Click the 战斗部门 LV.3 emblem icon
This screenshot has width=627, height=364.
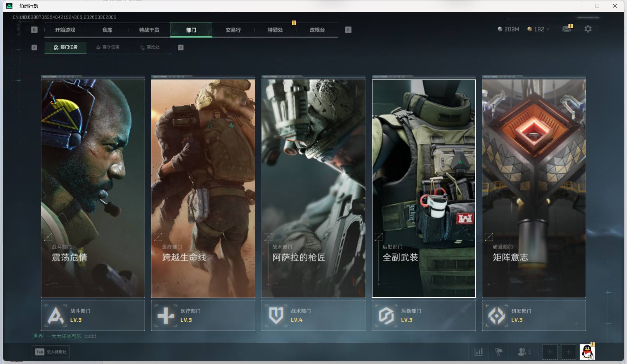click(x=55, y=316)
